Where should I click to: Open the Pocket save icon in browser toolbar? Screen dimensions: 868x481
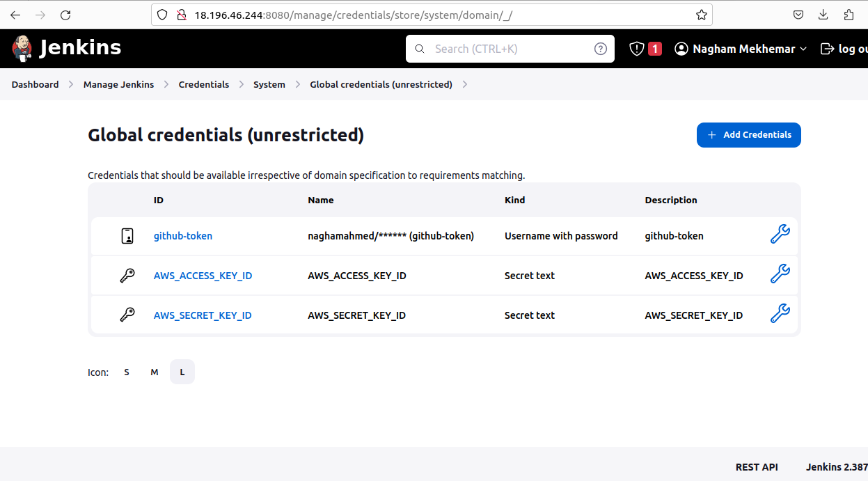point(798,15)
